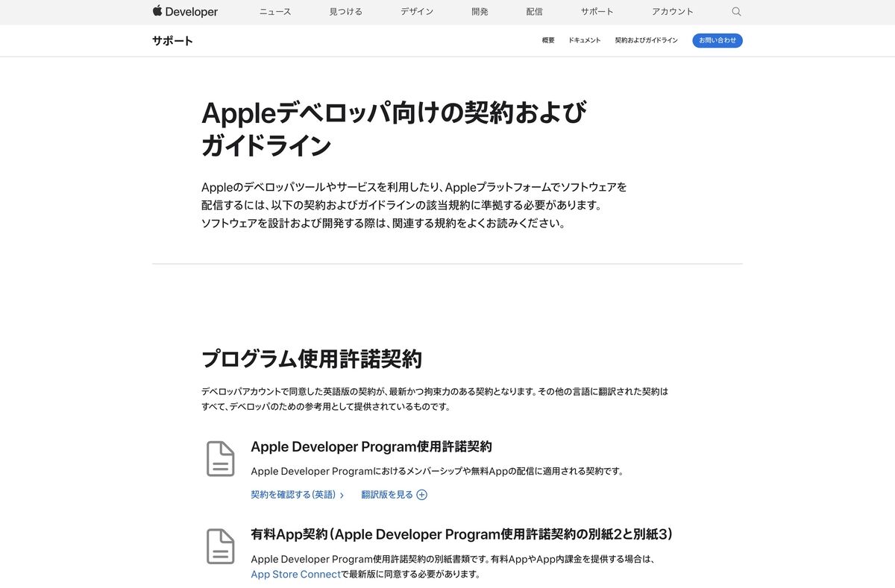This screenshot has width=895, height=588.
Task: Click the 有料App契約 document icon
Action: pos(220,546)
